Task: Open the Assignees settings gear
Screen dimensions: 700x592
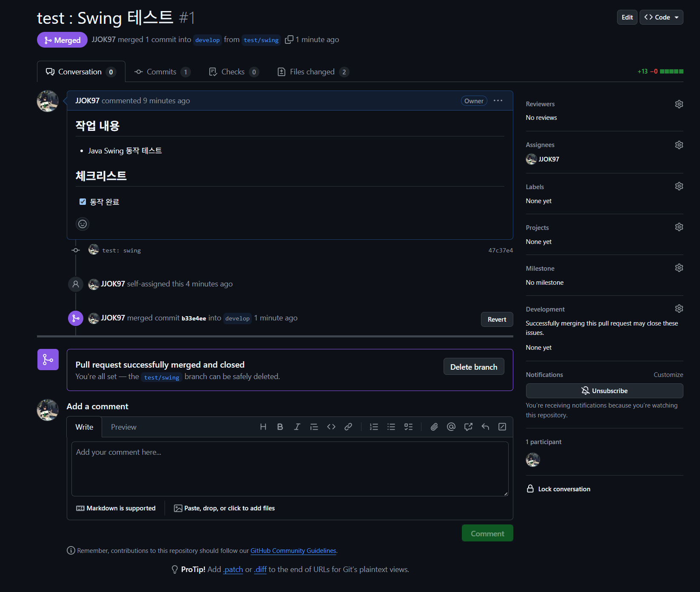Action: click(679, 145)
